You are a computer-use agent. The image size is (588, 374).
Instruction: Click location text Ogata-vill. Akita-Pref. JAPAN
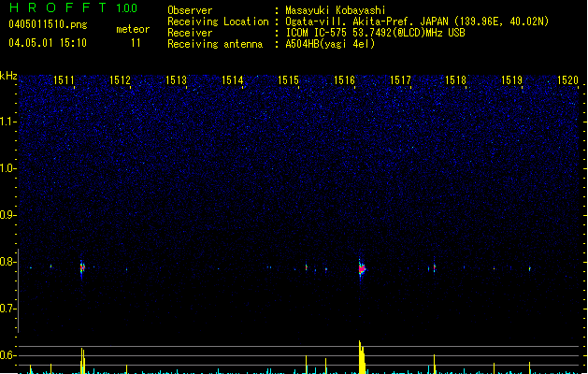(x=366, y=22)
